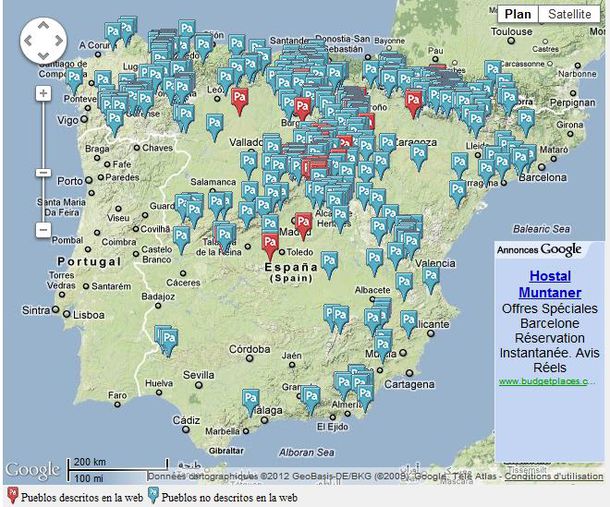Pan the map left with the arrow control
Screen dimensions: 610x507
tap(28, 40)
